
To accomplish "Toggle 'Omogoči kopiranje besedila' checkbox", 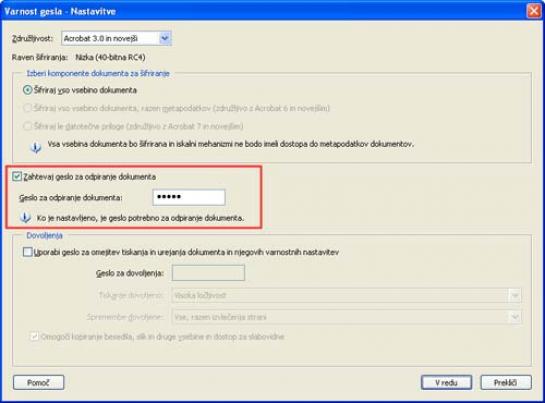I will [34, 336].
